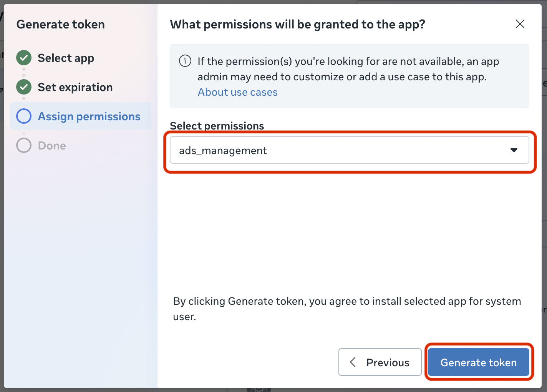
Task: Click the Select permissions field label
Action: [x=217, y=126]
